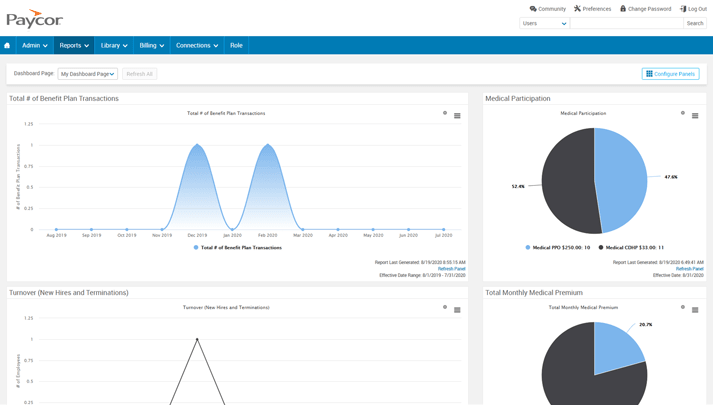
Task: Click the blue 47.6% slice of Medical Participation pie
Action: (623, 182)
